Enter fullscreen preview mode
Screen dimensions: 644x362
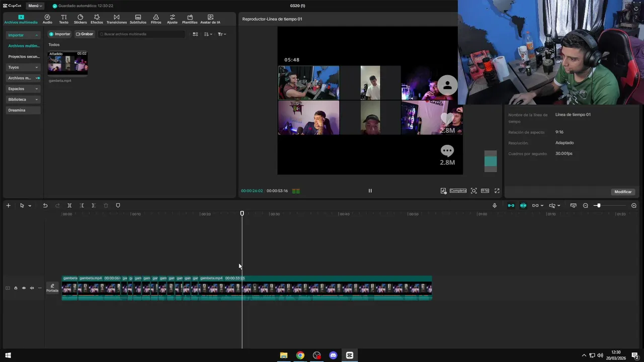pyautogui.click(x=497, y=191)
